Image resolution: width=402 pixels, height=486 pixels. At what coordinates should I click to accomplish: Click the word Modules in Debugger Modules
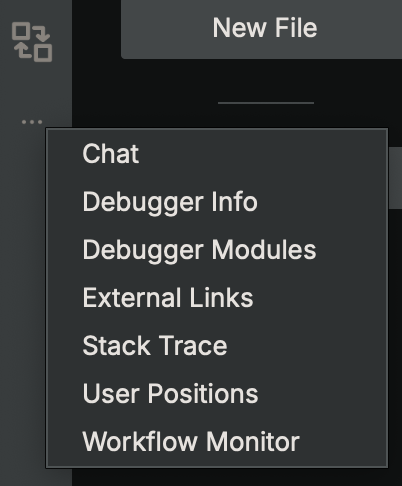tap(264, 250)
